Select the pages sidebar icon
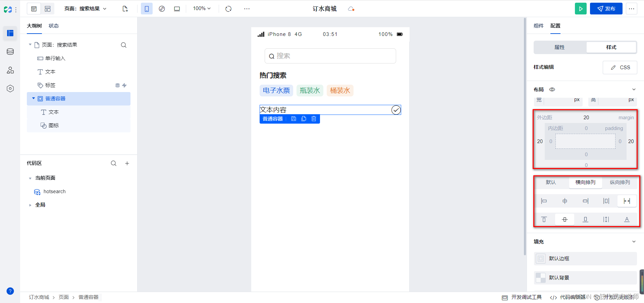 point(10,33)
